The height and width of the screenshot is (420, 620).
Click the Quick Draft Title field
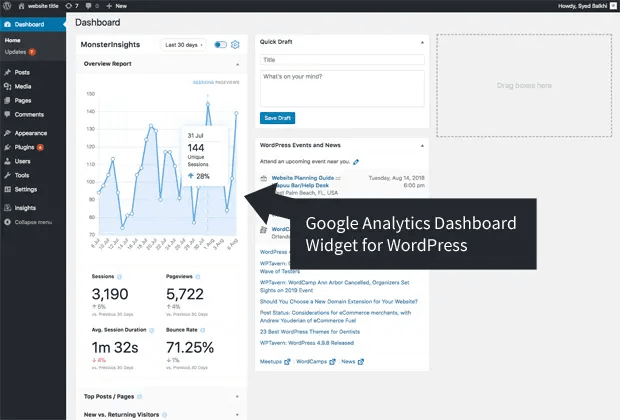[x=342, y=60]
